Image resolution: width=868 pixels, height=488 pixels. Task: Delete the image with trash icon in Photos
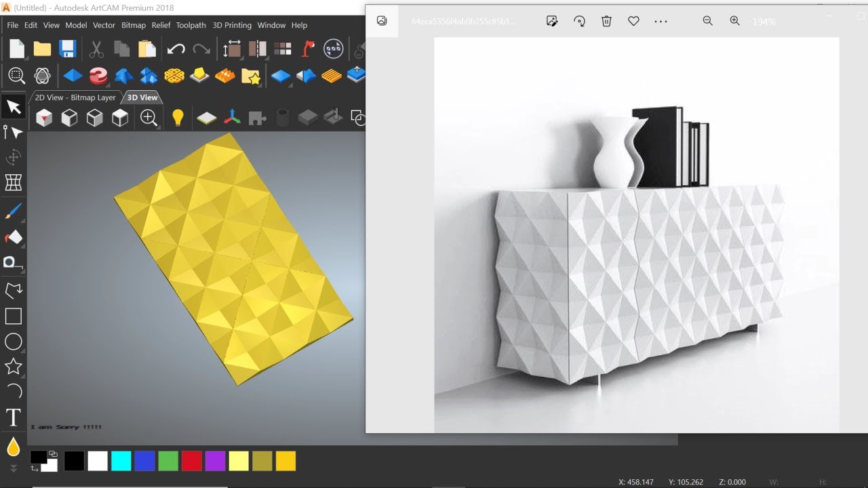(x=606, y=21)
